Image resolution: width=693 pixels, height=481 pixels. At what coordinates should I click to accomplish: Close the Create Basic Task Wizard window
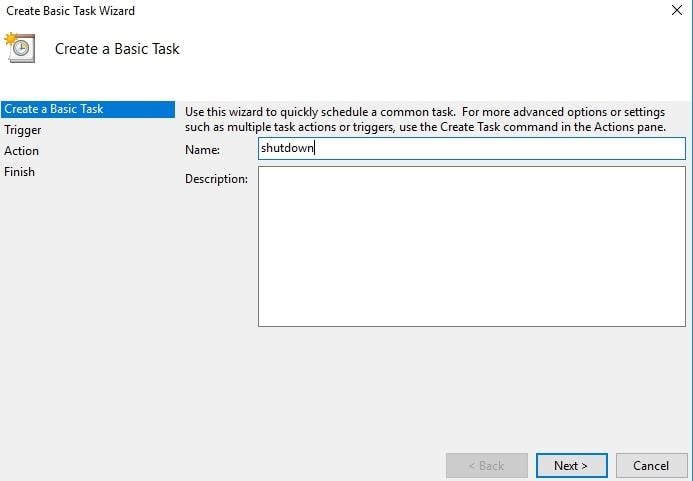[677, 11]
